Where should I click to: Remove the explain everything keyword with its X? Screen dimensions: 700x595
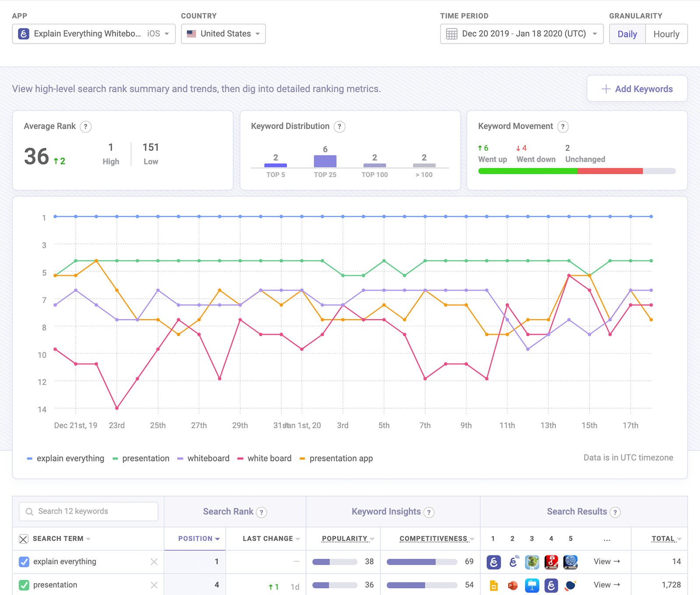154,562
